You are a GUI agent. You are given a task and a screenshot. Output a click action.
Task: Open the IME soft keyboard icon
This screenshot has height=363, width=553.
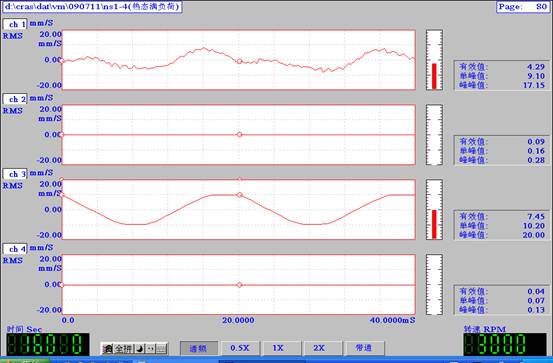[161, 349]
